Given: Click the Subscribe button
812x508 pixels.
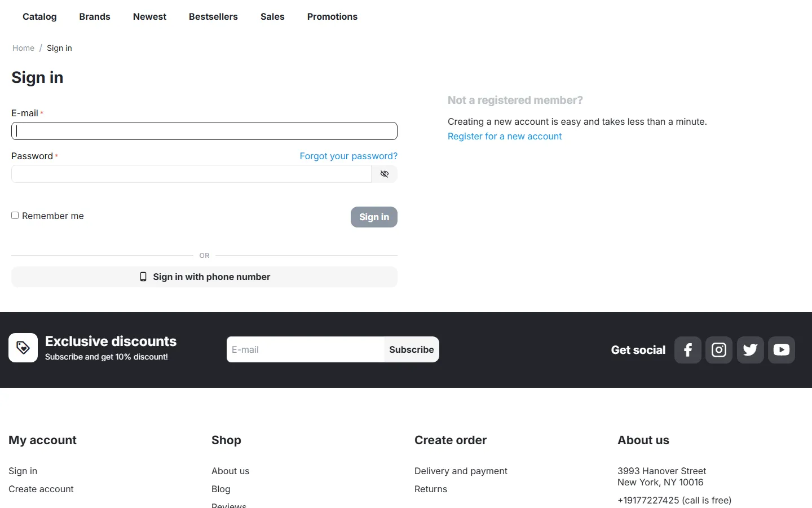Looking at the screenshot, I should pyautogui.click(x=412, y=349).
